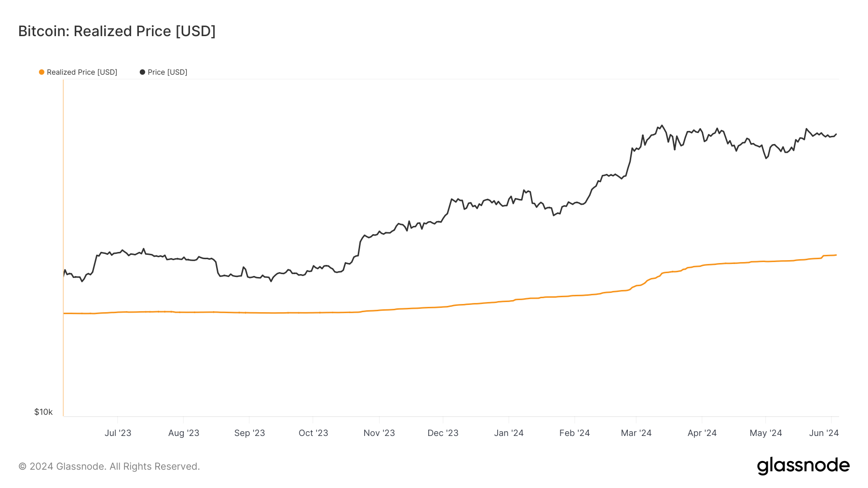The width and height of the screenshot is (868, 488).
Task: Select the Jul '23 x-axis label
Action: (118, 433)
